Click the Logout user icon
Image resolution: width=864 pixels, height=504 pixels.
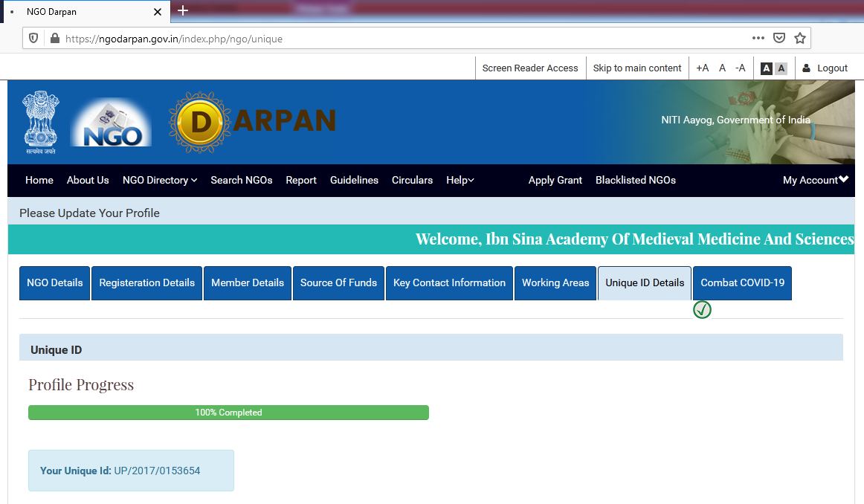tap(807, 68)
